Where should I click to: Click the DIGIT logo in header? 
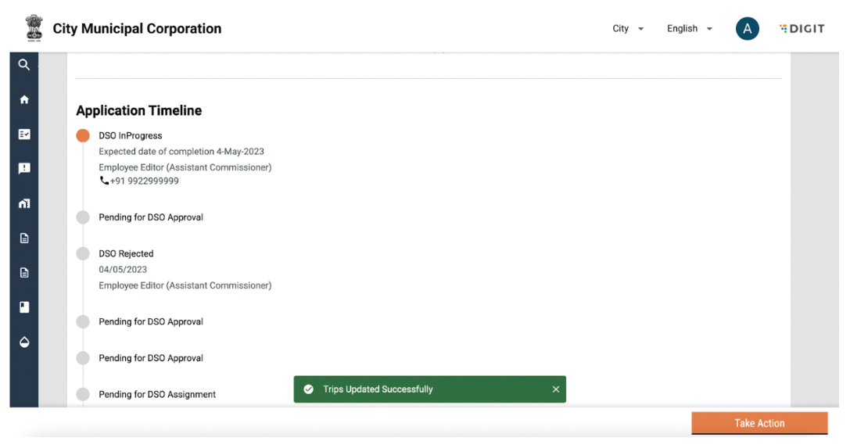point(802,29)
